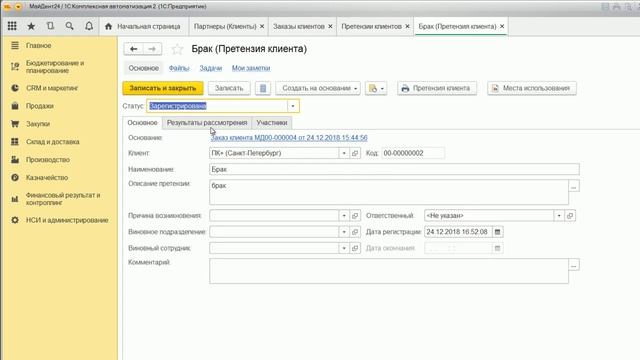Click the Код field value
Screen dimensions: 640x360
click(x=413, y=153)
